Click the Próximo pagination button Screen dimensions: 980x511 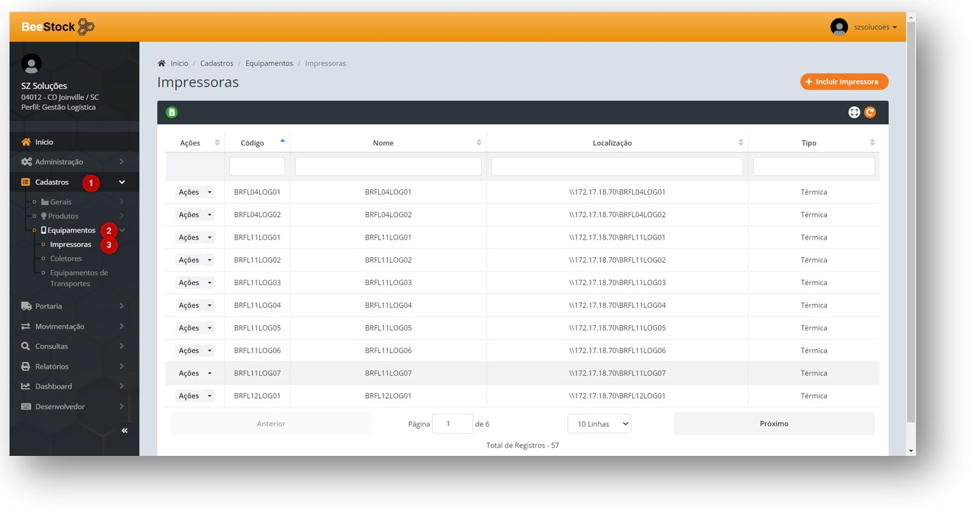click(x=774, y=424)
